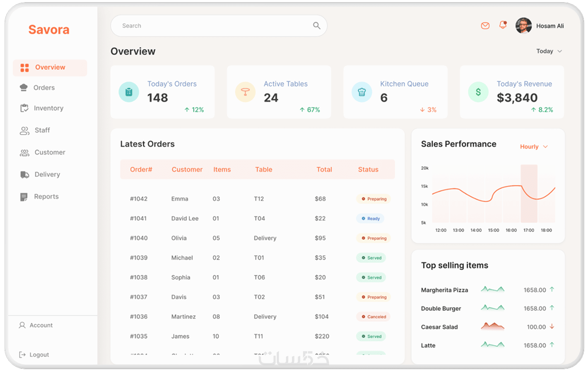Image resolution: width=588 pixels, height=373 pixels.
Task: Click the Logout link
Action: pyautogui.click(x=34, y=355)
